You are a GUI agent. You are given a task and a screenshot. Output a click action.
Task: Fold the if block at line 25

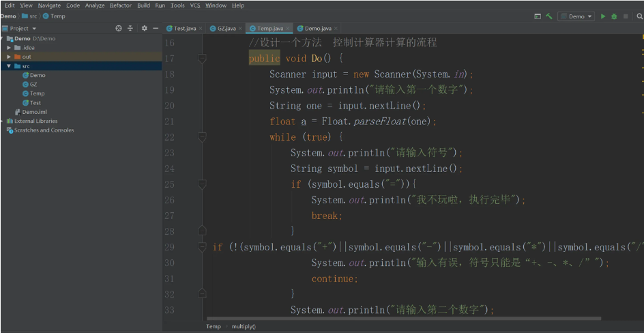[202, 184]
